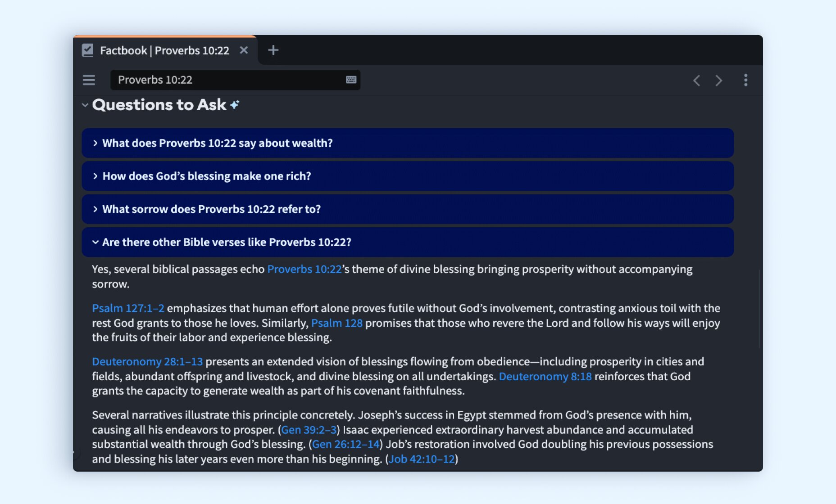Expand 'What sorrow does Proverbs 10:22 refer to?'
The width and height of the screenshot is (836, 504).
(x=408, y=209)
